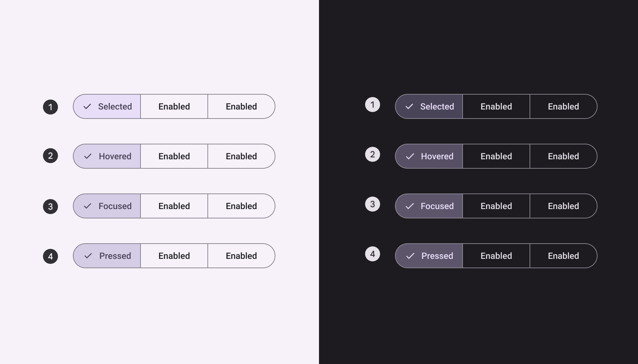Viewport: 638px width, 364px height.
Task: Select middle Enabled segment in light row 1
Action: (174, 106)
